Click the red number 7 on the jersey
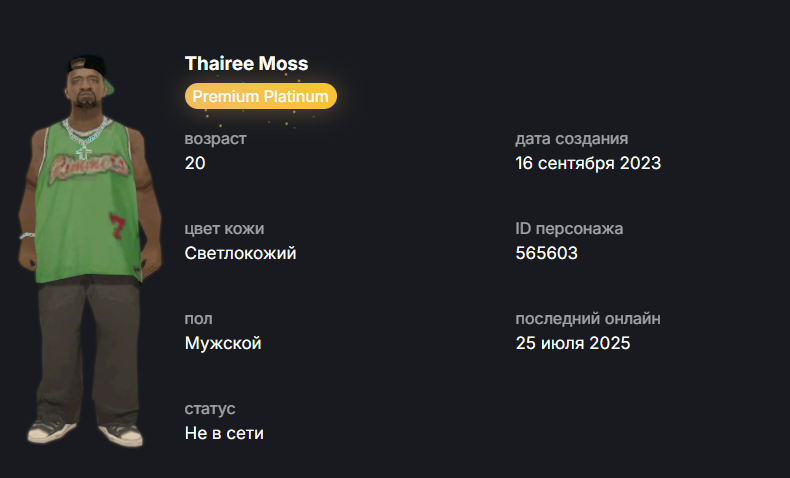Image resolution: width=790 pixels, height=478 pixels. coord(116,226)
